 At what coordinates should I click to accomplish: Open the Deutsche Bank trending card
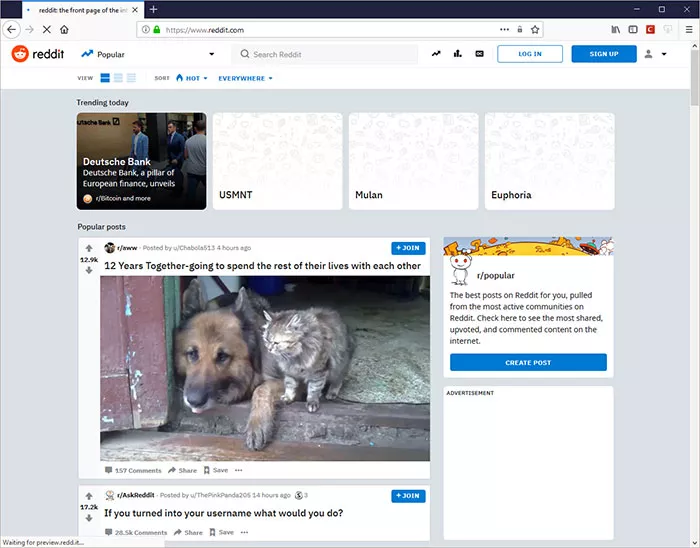(x=142, y=161)
